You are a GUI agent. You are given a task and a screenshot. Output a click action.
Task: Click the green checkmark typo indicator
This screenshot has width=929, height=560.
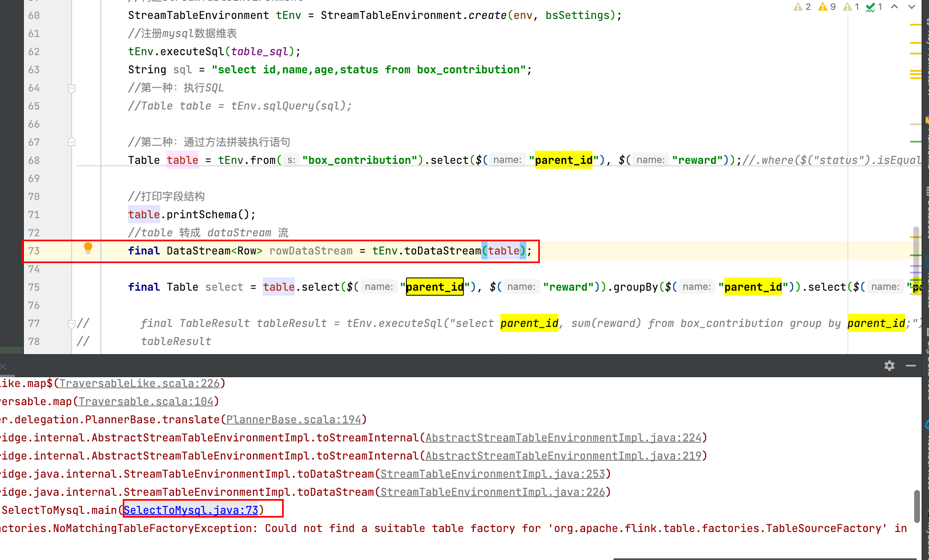870,7
